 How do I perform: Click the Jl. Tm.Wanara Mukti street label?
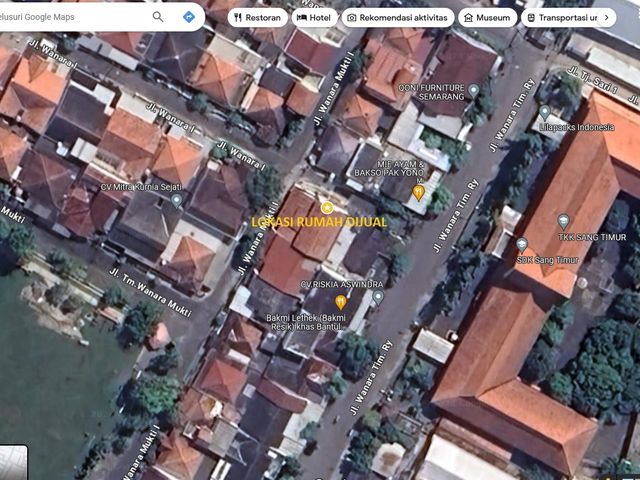pos(151,292)
